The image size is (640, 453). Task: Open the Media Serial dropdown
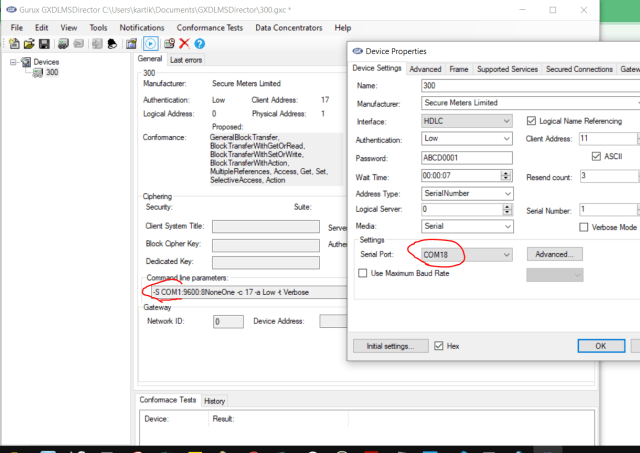coord(467,226)
